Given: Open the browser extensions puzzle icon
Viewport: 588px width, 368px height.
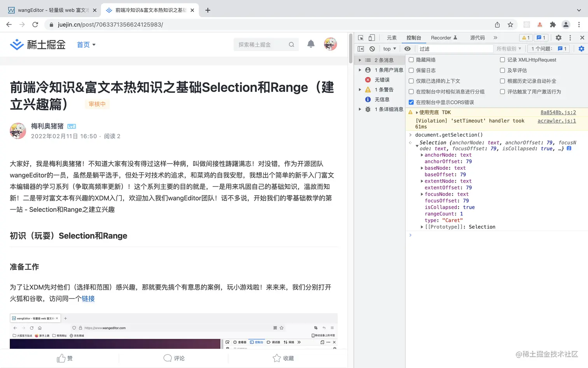Looking at the screenshot, I should (x=553, y=25).
